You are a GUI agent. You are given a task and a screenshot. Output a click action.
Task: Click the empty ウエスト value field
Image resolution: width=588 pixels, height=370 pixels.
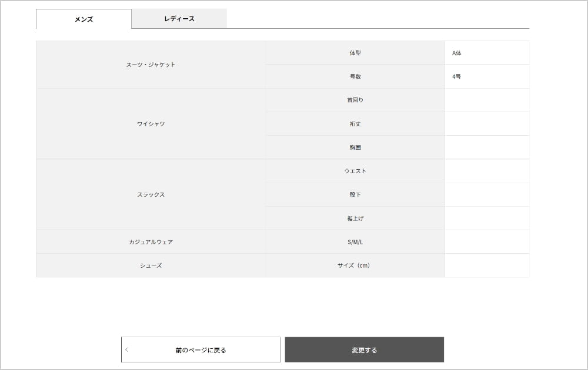487,171
